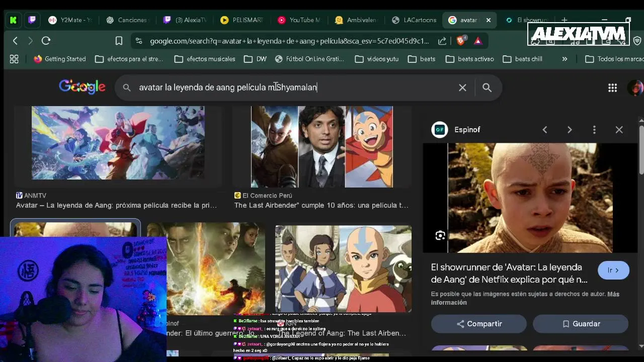
Task: Open the new tab plus button
Action: point(565,20)
